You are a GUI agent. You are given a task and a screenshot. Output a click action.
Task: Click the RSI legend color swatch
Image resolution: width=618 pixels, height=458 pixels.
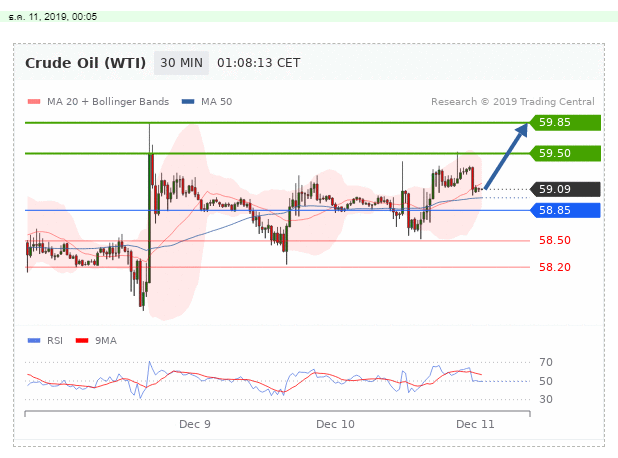point(34,341)
